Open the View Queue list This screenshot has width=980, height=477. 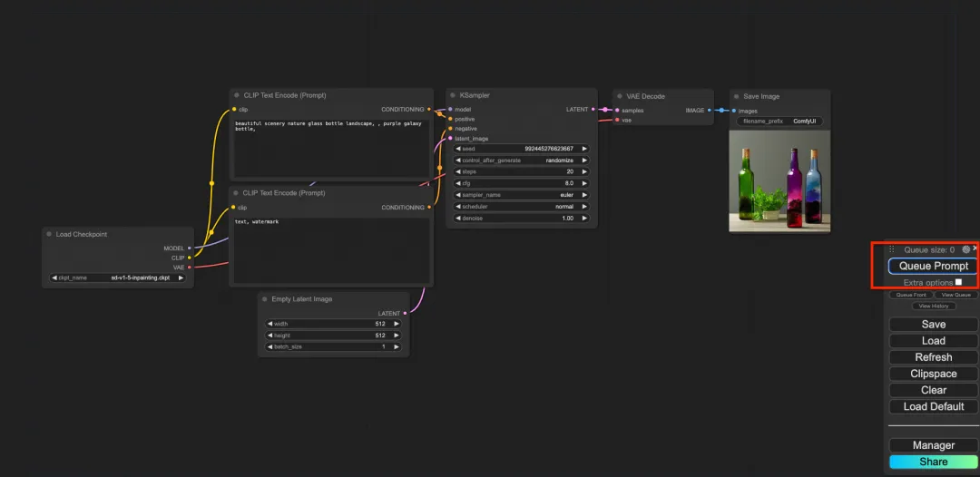(x=955, y=295)
